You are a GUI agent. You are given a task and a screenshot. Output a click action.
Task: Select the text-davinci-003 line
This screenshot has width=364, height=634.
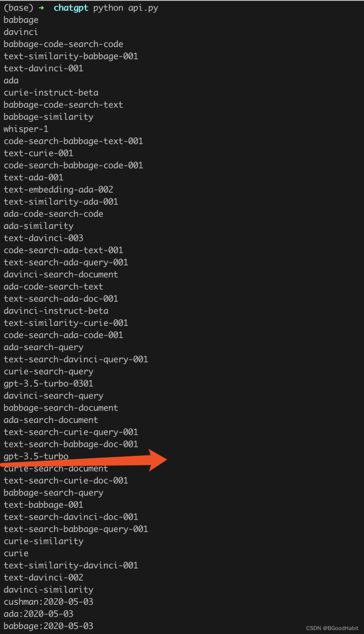44,238
